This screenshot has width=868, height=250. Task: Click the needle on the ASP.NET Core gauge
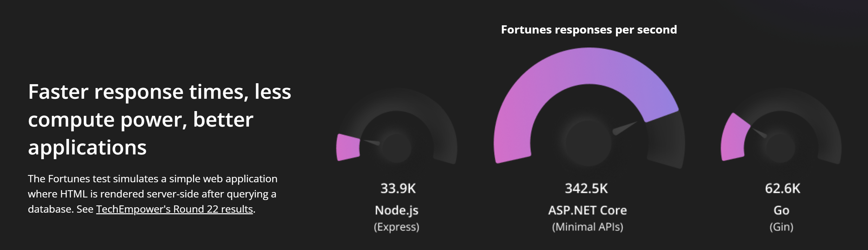click(x=624, y=128)
